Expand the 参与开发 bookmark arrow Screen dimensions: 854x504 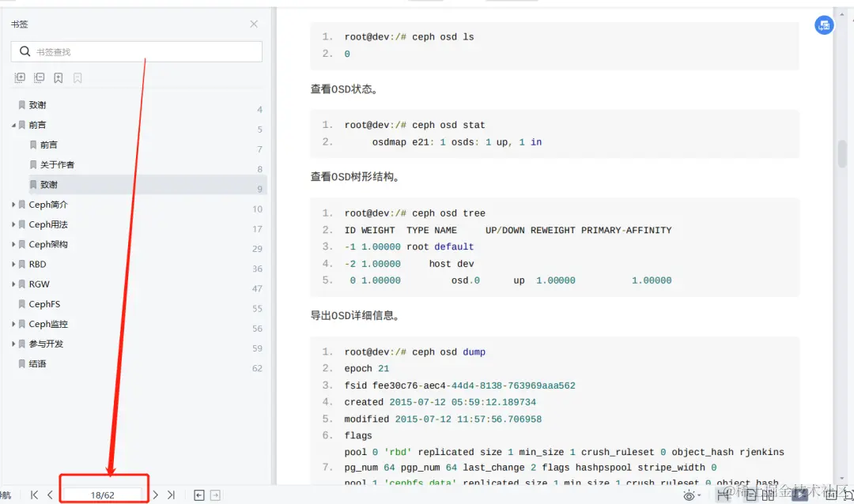(x=13, y=344)
